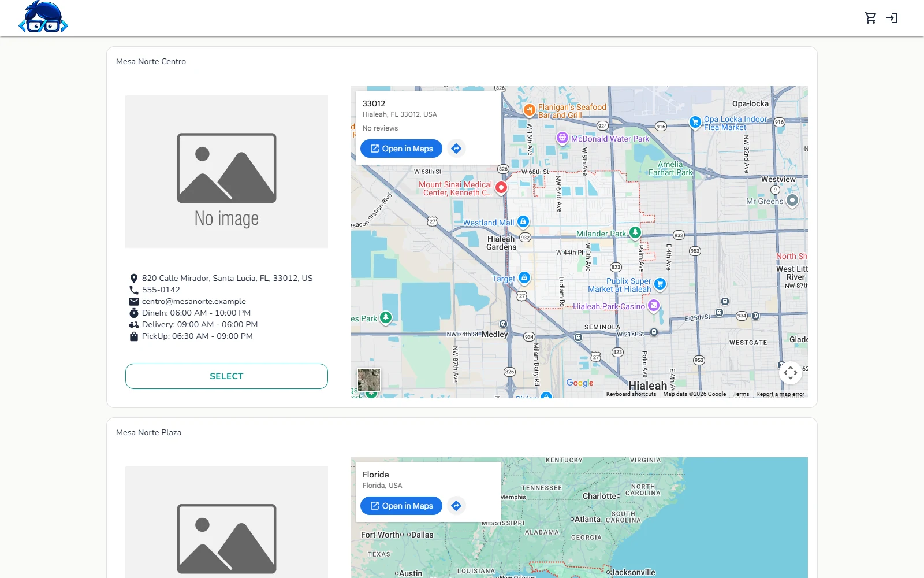The image size is (924, 578).
Task: Click the Delivery scooter icon
Action: point(134,325)
